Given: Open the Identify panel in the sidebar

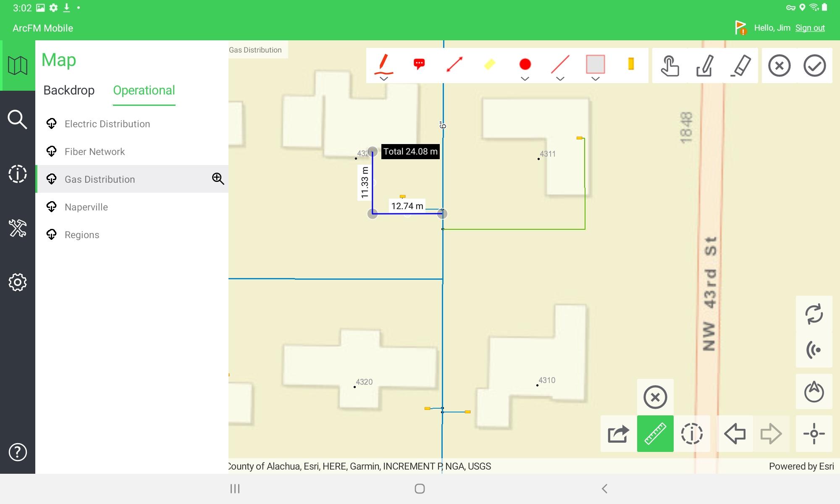Looking at the screenshot, I should pyautogui.click(x=18, y=174).
